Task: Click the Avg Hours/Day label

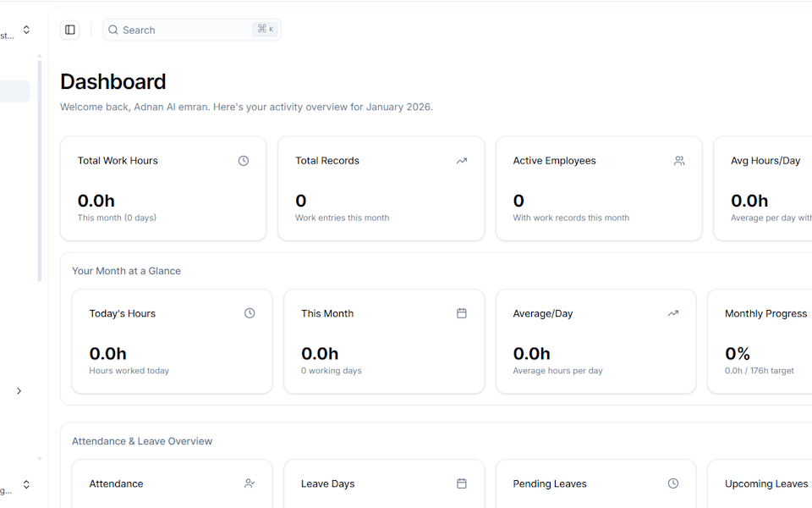Action: pyautogui.click(x=765, y=161)
